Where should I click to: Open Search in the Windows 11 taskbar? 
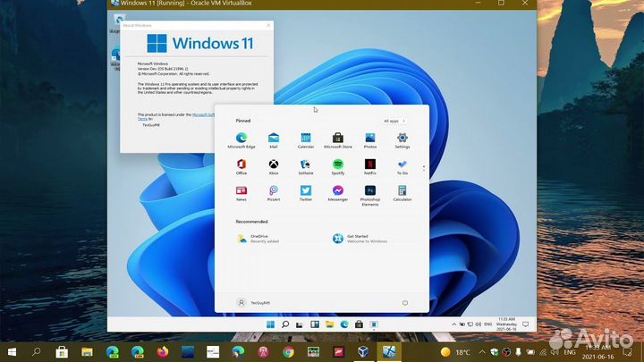point(285,324)
